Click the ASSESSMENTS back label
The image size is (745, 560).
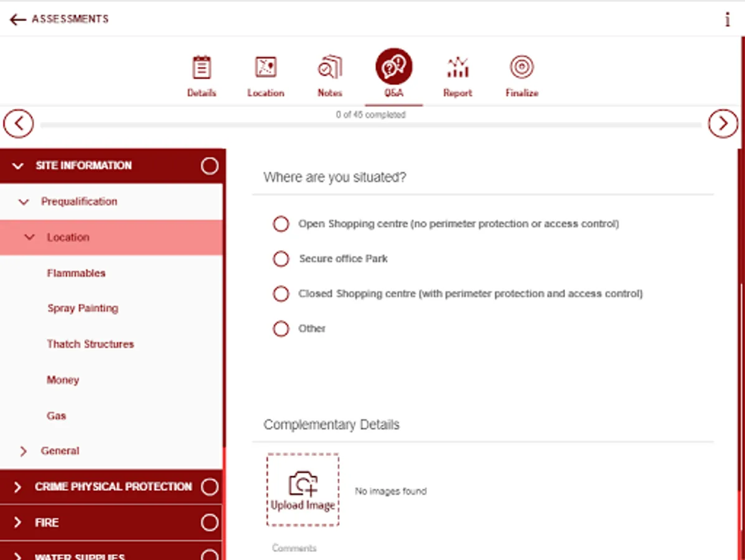tap(70, 19)
